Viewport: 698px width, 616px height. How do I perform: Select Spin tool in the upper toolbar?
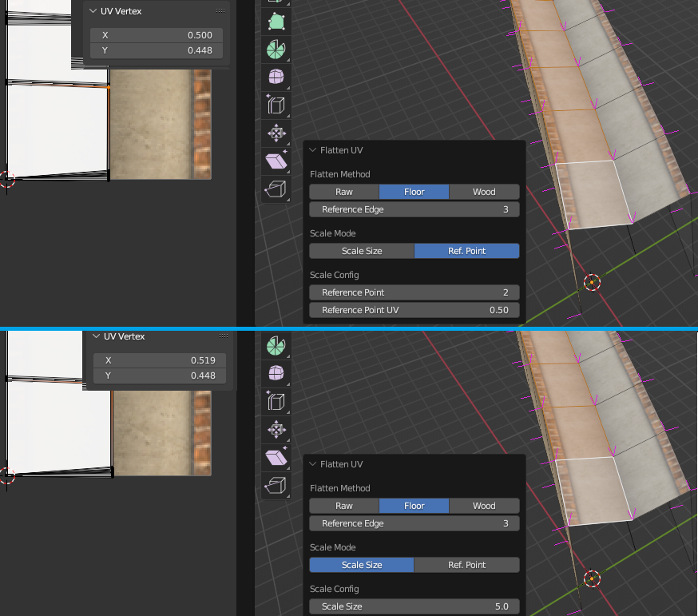pyautogui.click(x=276, y=49)
